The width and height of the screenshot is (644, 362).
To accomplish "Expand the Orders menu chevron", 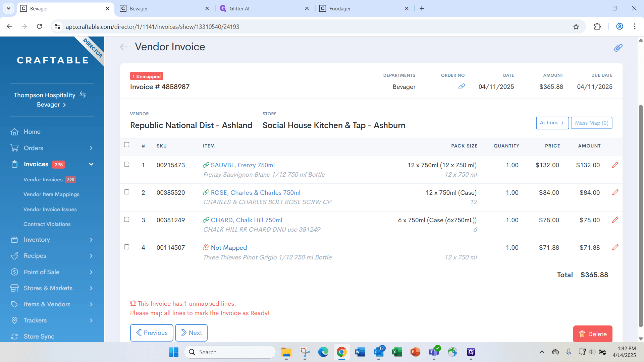I will (x=91, y=148).
